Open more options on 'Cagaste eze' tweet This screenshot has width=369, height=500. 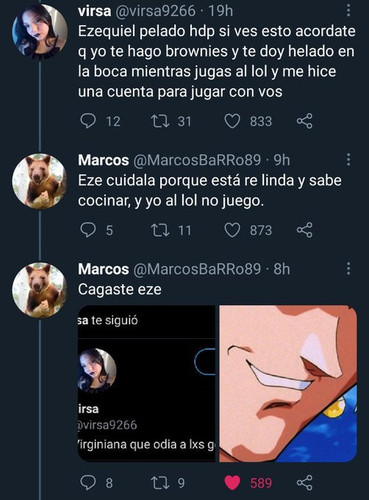click(348, 269)
